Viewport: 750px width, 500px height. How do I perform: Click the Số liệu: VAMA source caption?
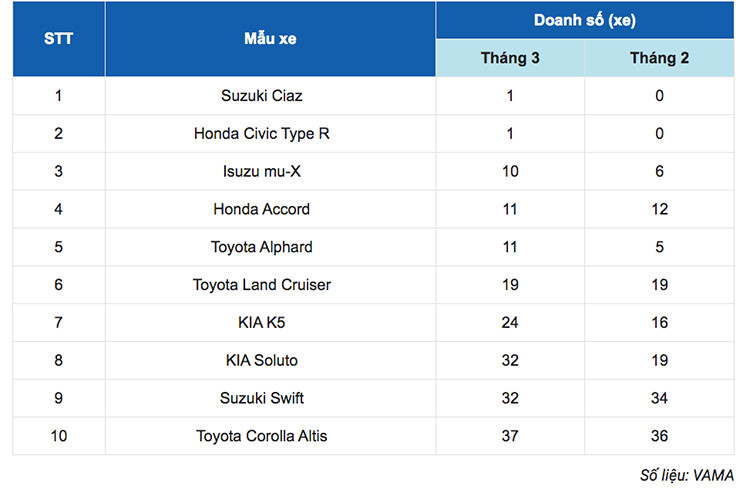[686, 475]
